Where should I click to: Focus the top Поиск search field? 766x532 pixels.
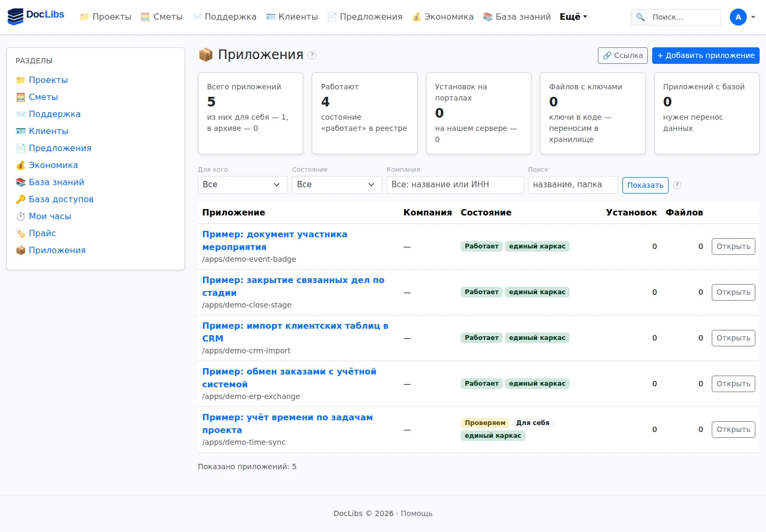coord(684,17)
